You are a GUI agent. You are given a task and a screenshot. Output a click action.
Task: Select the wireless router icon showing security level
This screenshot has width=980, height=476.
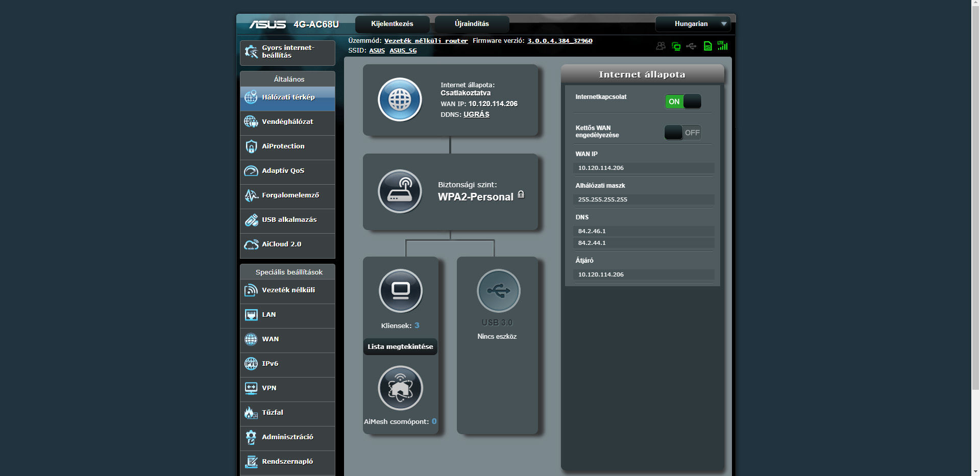[400, 191]
